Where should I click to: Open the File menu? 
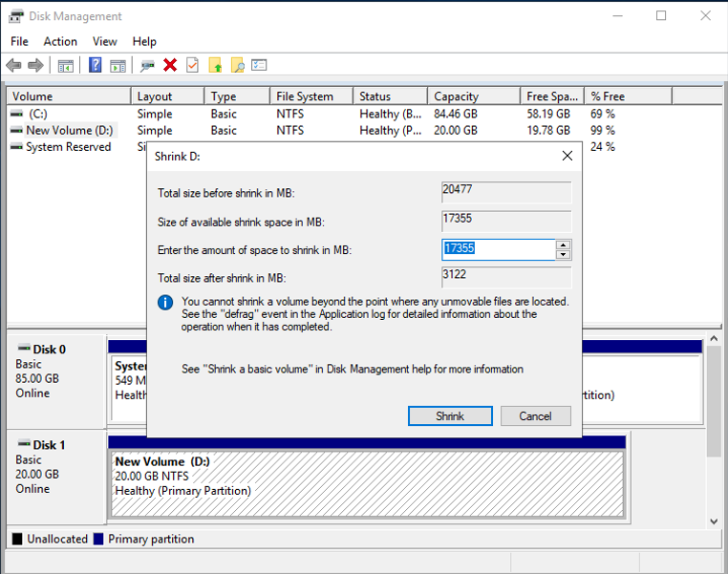click(x=19, y=41)
